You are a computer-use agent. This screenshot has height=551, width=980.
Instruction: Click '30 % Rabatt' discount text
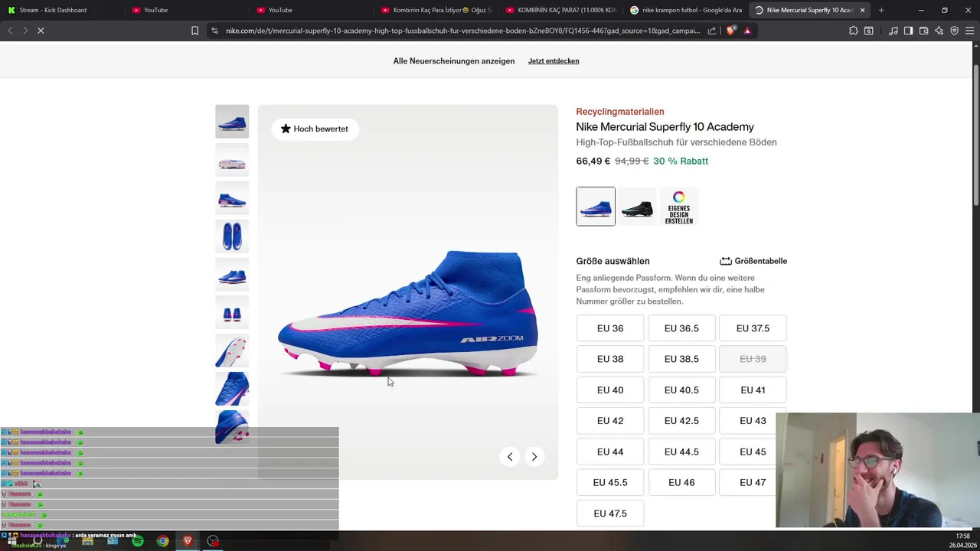pyautogui.click(x=681, y=161)
